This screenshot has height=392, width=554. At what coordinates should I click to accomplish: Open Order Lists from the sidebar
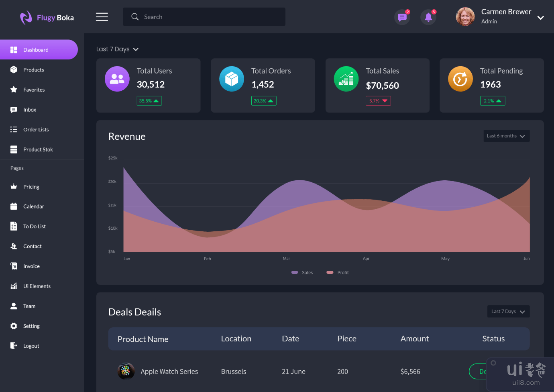tap(36, 130)
